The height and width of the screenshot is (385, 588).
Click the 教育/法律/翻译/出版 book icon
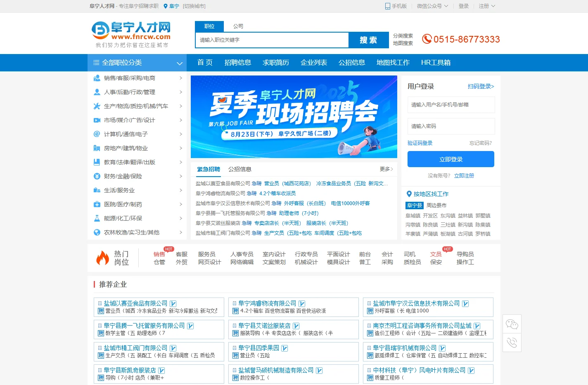(97, 162)
